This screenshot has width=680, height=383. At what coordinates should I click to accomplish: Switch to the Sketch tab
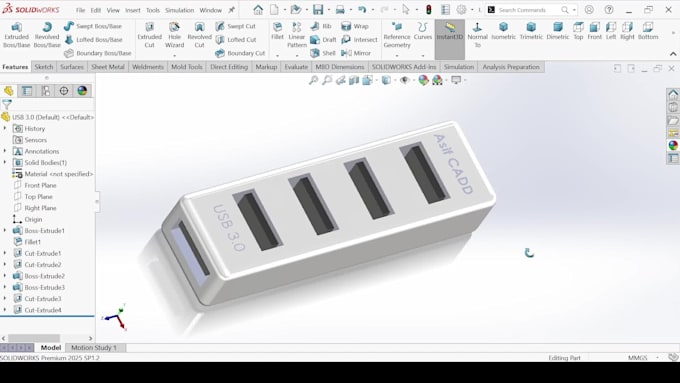[44, 67]
